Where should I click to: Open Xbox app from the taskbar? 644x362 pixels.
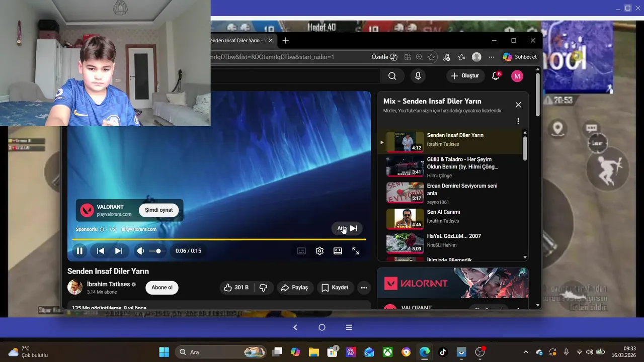coord(387,352)
